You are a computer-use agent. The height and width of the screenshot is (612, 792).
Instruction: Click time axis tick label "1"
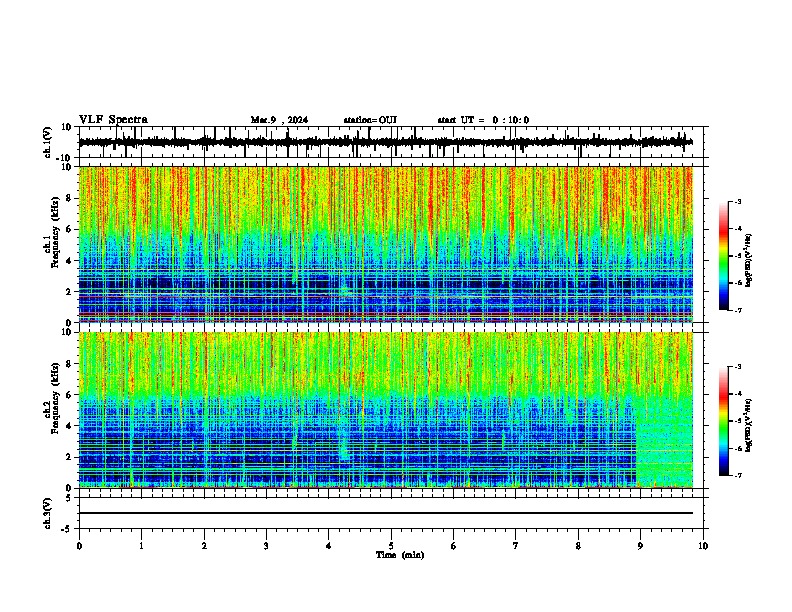[x=141, y=546]
